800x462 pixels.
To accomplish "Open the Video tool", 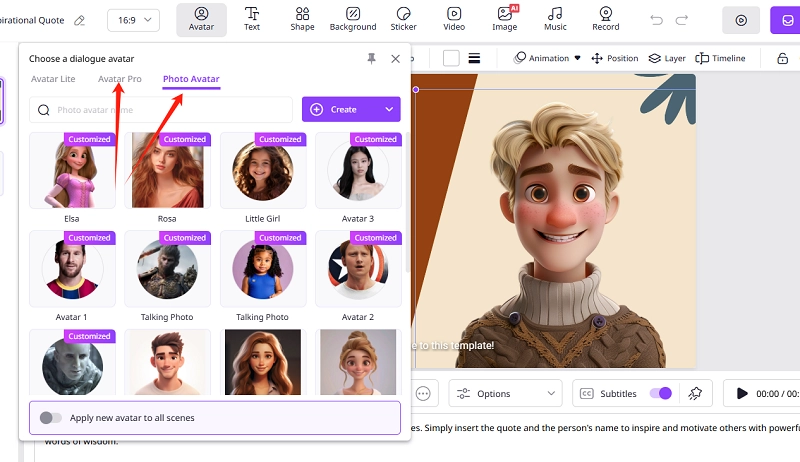I will (455, 19).
